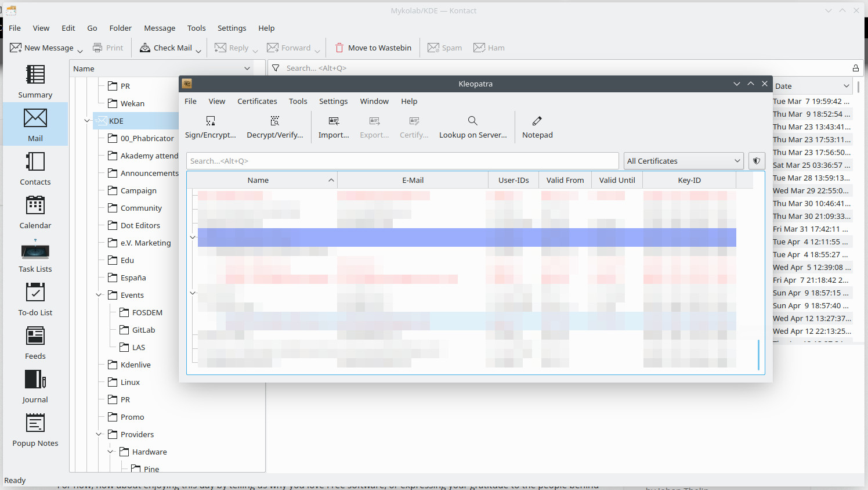The height and width of the screenshot is (490, 868).
Task: Click Check Mail in Kontact toolbar
Action: click(166, 48)
